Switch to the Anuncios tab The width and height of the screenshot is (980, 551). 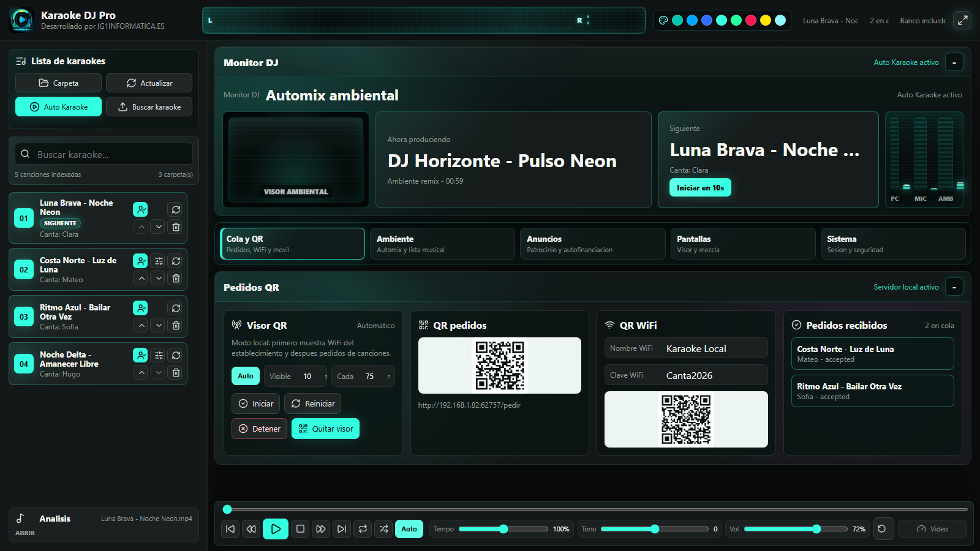coord(593,244)
